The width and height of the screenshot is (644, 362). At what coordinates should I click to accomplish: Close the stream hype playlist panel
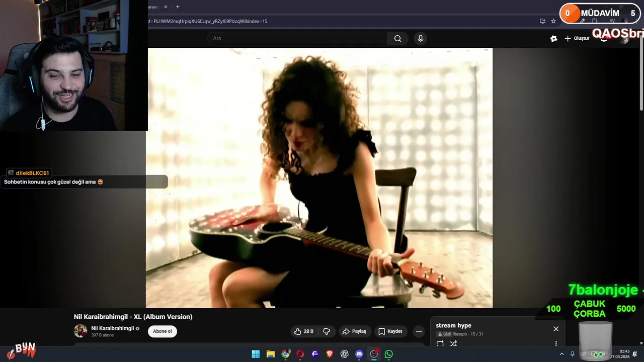coord(556,329)
